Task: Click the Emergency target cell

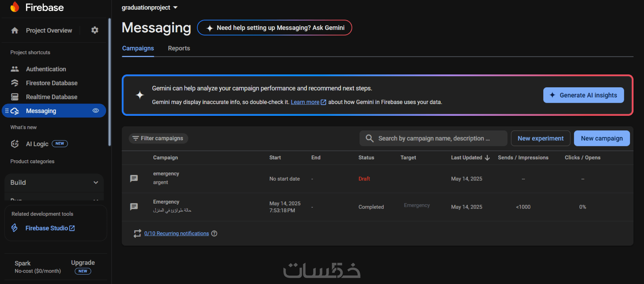Action: (417, 205)
